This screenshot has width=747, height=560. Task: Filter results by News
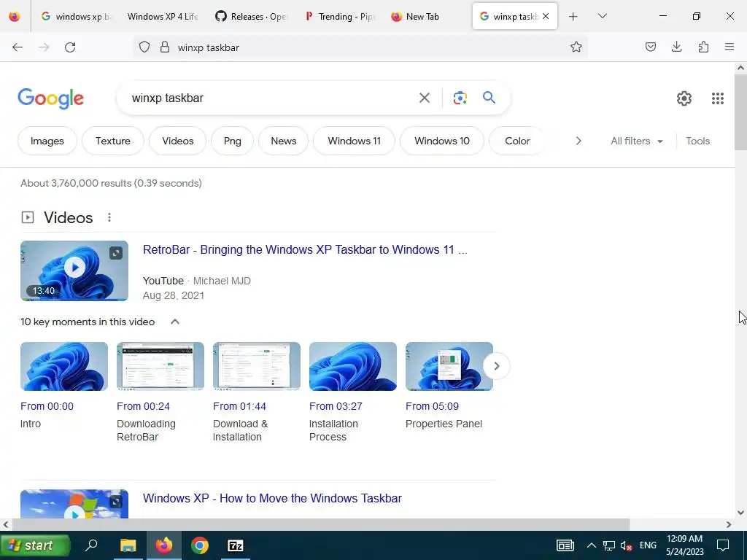(284, 141)
